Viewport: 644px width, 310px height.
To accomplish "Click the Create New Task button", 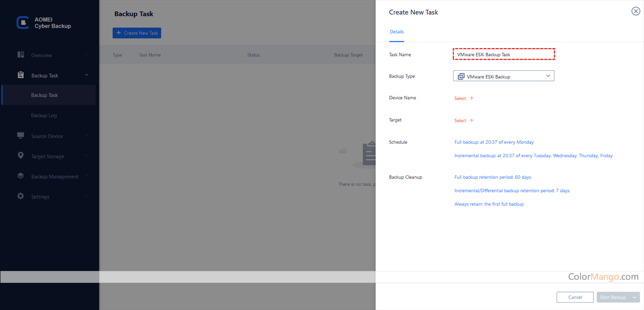I will pos(137,33).
